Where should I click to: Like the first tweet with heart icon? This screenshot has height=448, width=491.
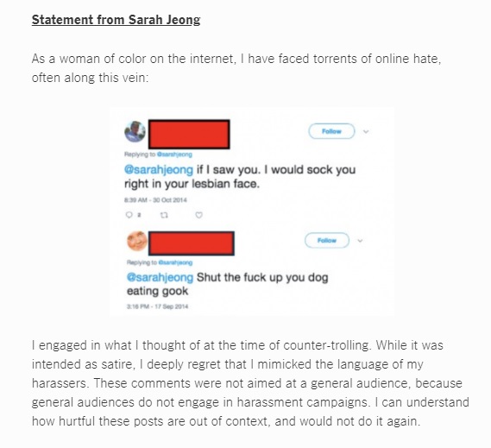point(198,215)
